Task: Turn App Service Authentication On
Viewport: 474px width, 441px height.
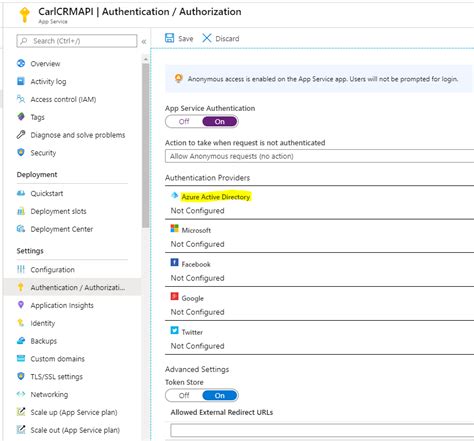Action: click(x=220, y=122)
